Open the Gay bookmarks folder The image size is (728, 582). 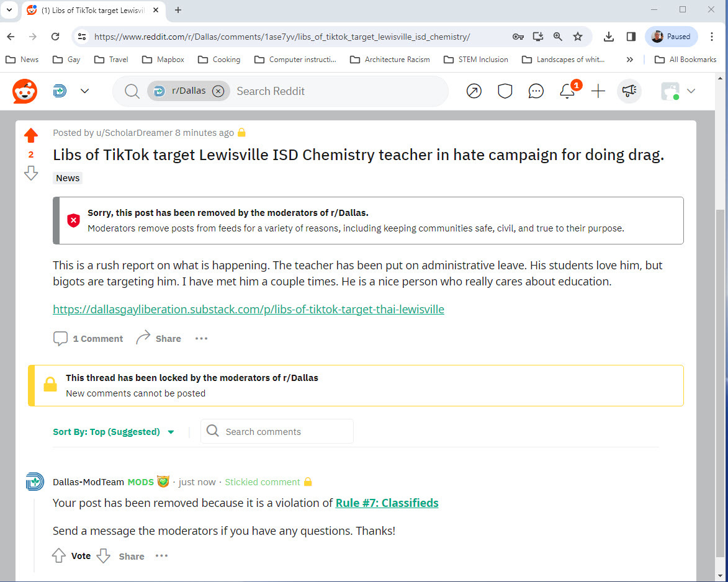pos(67,60)
